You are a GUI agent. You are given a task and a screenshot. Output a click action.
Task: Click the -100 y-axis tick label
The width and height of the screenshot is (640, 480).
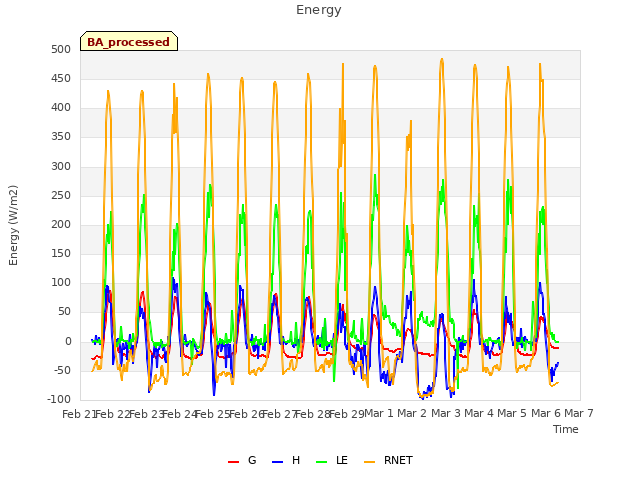pos(59,400)
